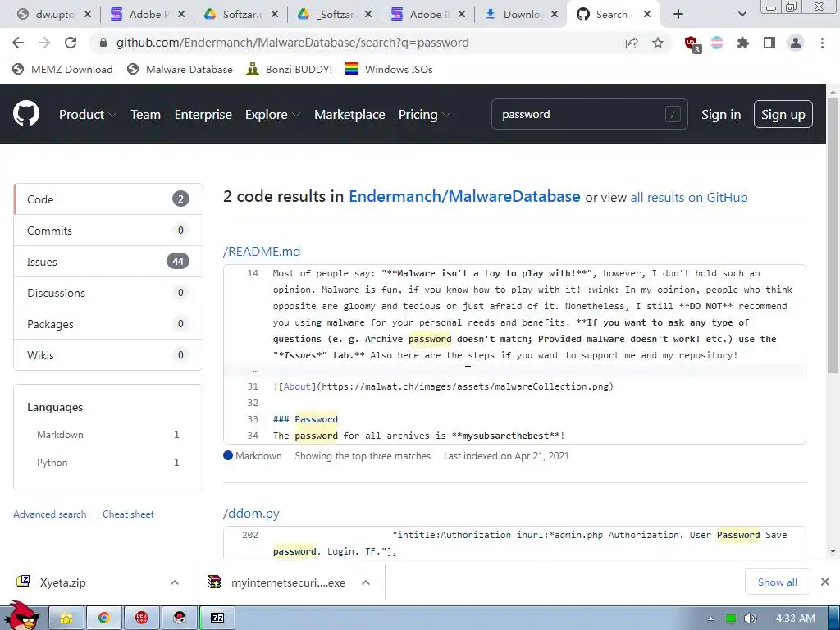
Task: Open the Cheat sheet link
Action: pos(128,514)
